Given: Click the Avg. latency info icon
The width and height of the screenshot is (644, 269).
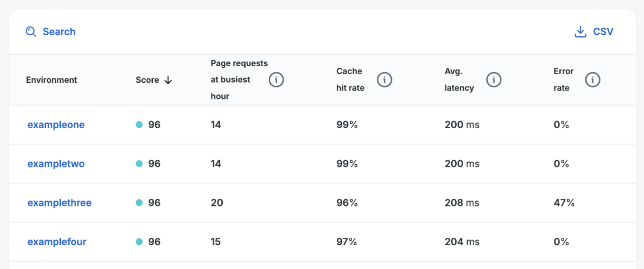Looking at the screenshot, I should [493, 80].
